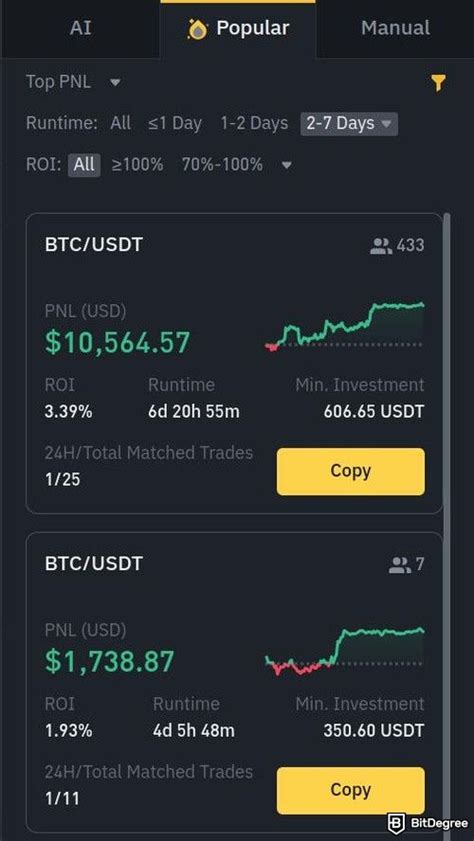Select the 70%-100% ROI filter
Image resolution: width=474 pixels, height=841 pixels.
pos(222,165)
